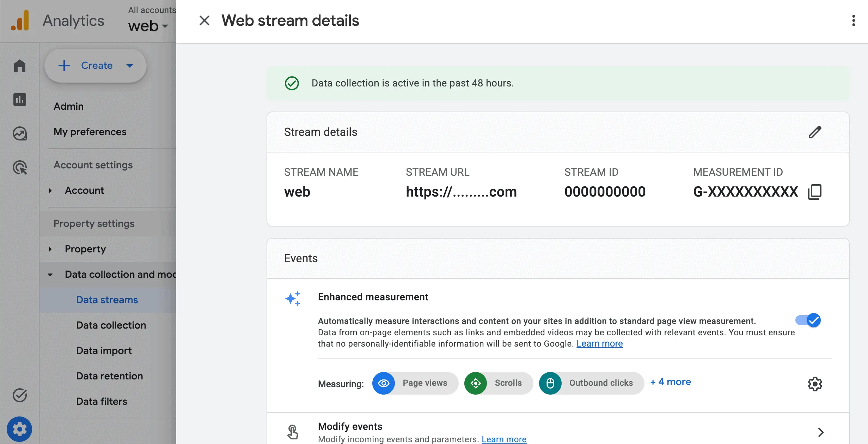This screenshot has height=444, width=868.
Task: Click the Page views chip label
Action: (x=425, y=383)
